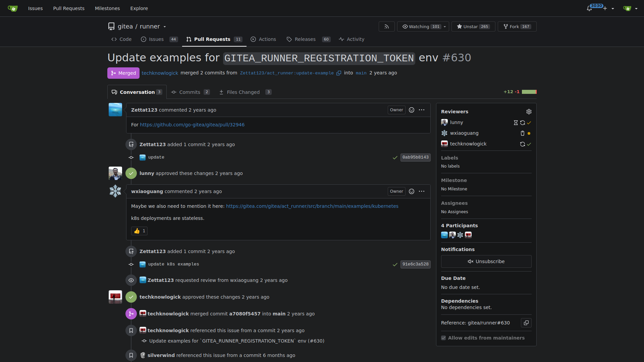The width and height of the screenshot is (644, 362).
Task: Click the diff stats bar
Action: pyautogui.click(x=529, y=92)
